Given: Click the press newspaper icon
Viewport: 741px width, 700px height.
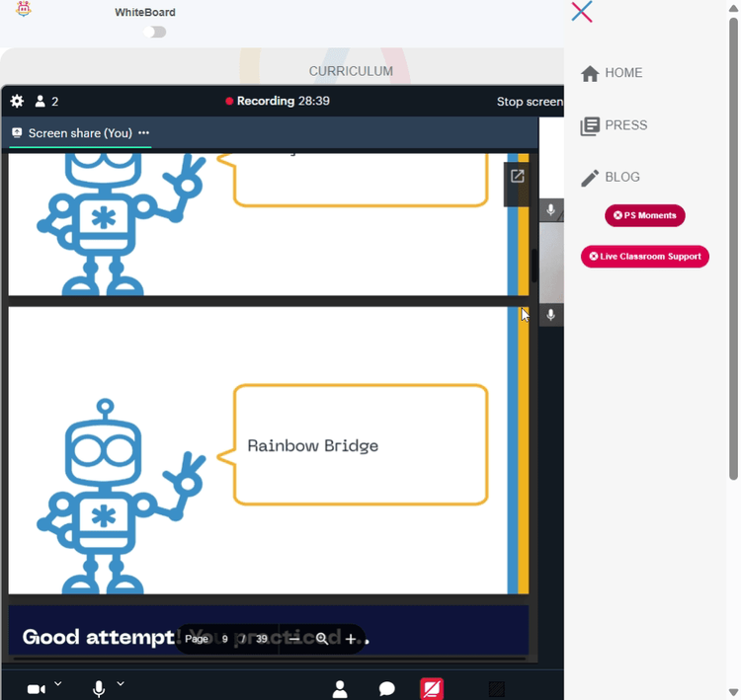Looking at the screenshot, I should pyautogui.click(x=590, y=126).
